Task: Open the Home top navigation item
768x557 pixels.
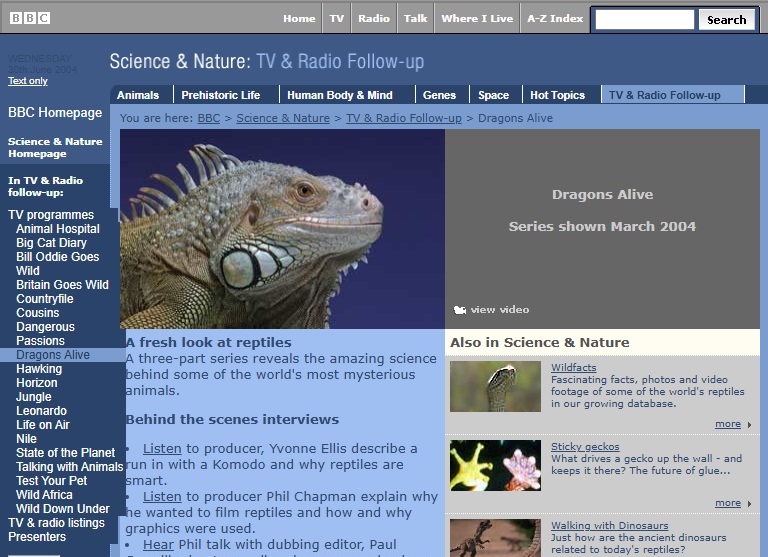Action: [299, 18]
